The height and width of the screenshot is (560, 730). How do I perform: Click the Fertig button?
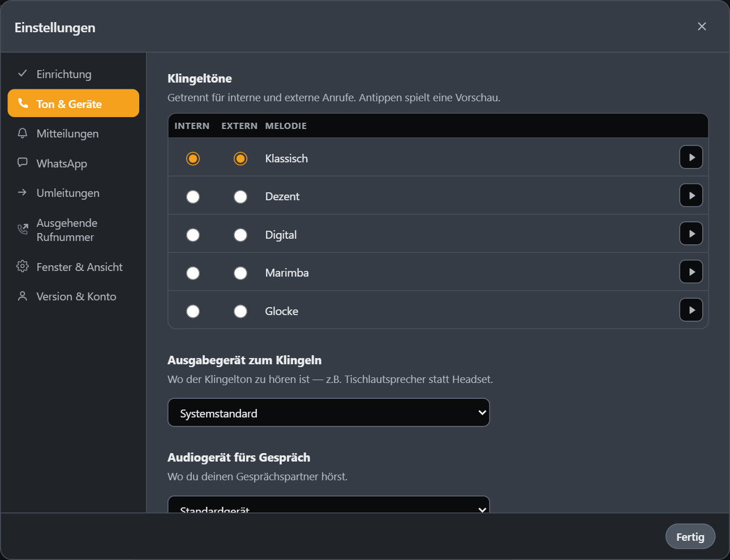tap(690, 537)
